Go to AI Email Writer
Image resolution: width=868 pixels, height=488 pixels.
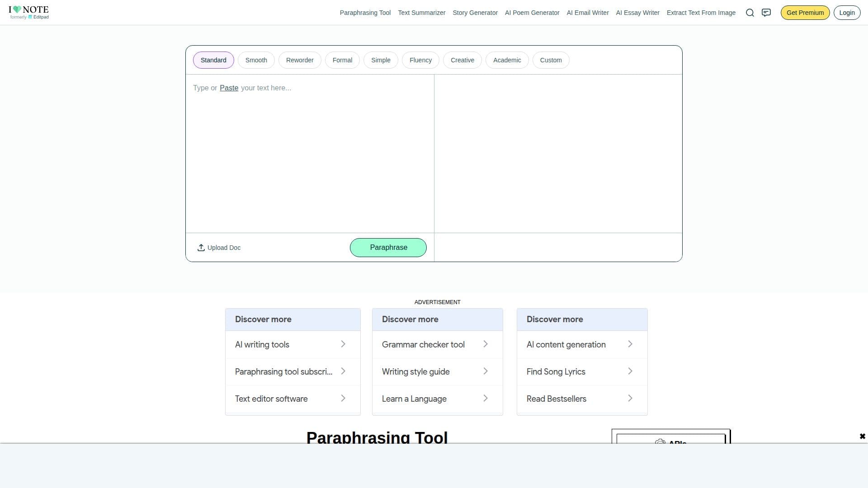[x=588, y=13]
